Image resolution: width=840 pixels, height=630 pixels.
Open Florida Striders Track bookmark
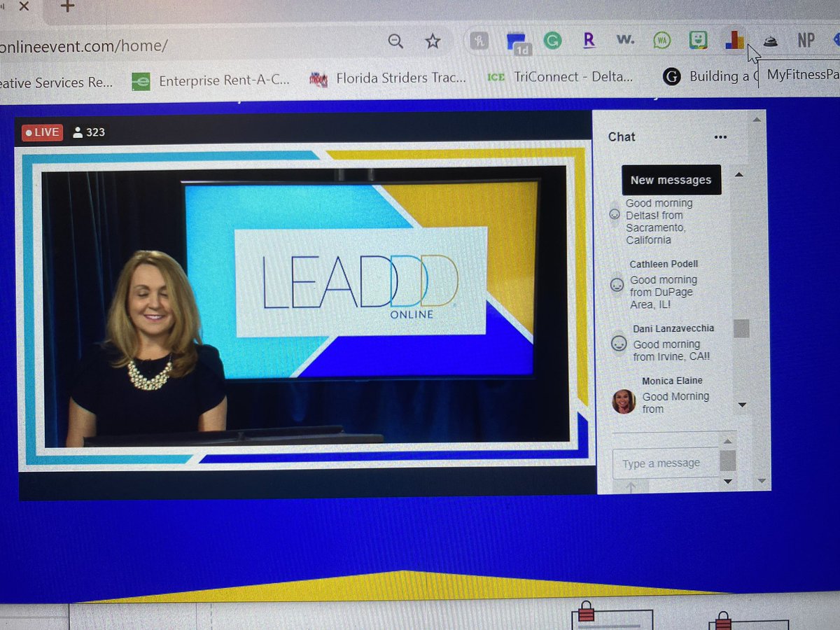point(388,78)
